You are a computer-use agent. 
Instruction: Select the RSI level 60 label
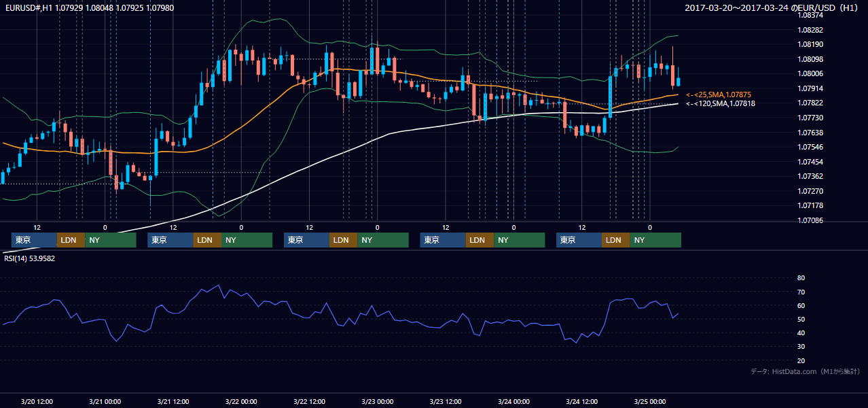(x=801, y=305)
